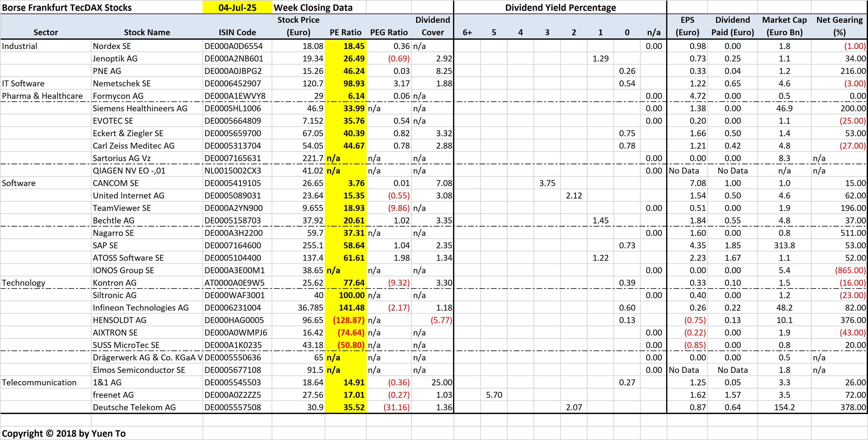Select Drägerwerk AG & Co. KGaA cell
This screenshot has width=868, height=440.
pyautogui.click(x=147, y=358)
